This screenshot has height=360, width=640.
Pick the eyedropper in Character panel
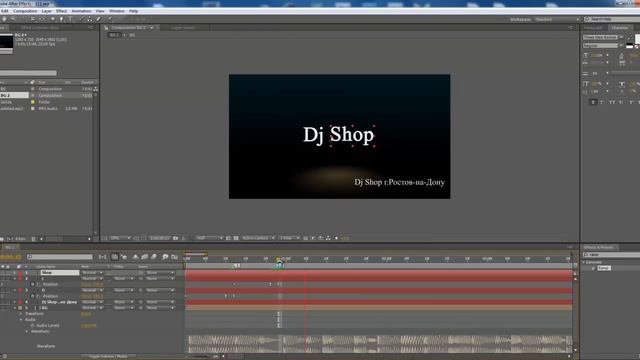pos(629,38)
